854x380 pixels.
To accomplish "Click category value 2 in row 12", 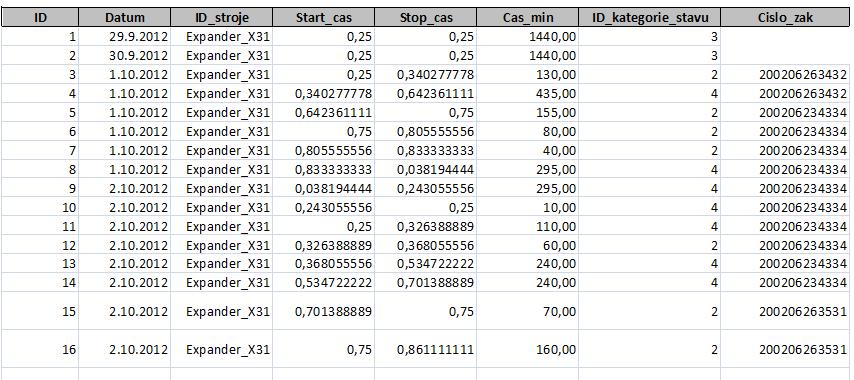I will point(650,245).
